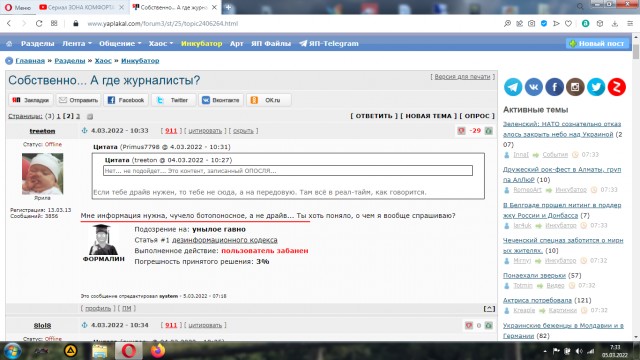Screen dimensions: 640x360
Task: Upvote the 8lol8 post
Action: (489, 325)
